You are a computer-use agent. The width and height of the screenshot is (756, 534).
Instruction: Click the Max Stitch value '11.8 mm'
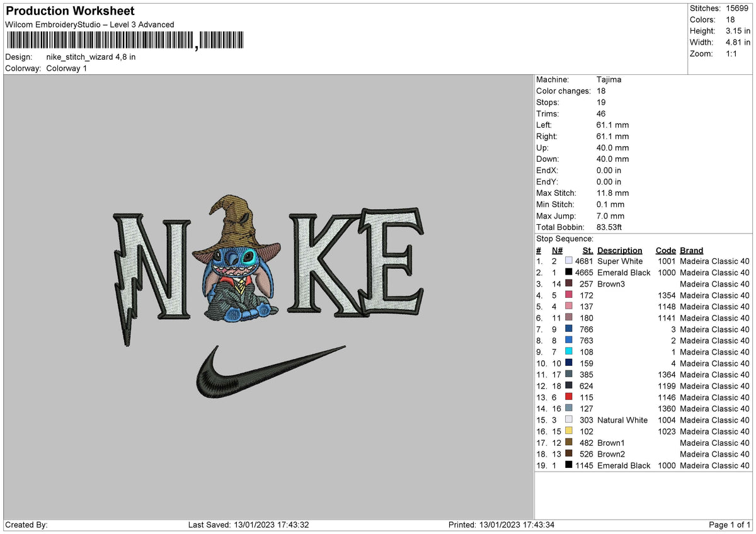tap(612, 193)
